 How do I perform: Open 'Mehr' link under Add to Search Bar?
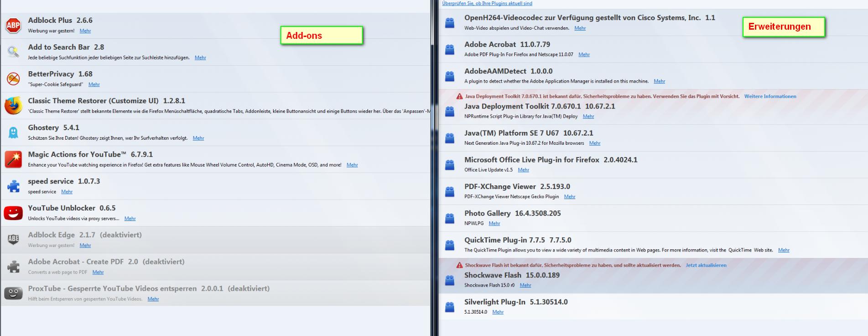(200, 58)
